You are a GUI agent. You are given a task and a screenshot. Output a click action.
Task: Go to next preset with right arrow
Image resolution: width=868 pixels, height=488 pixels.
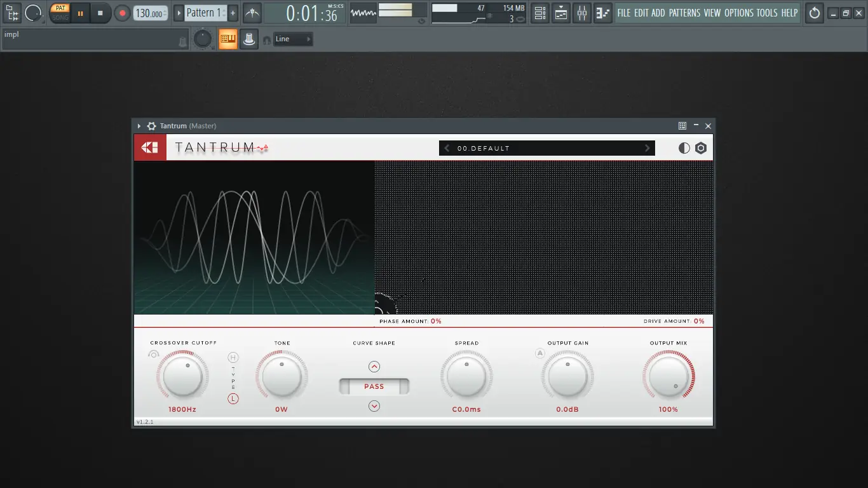coord(648,148)
